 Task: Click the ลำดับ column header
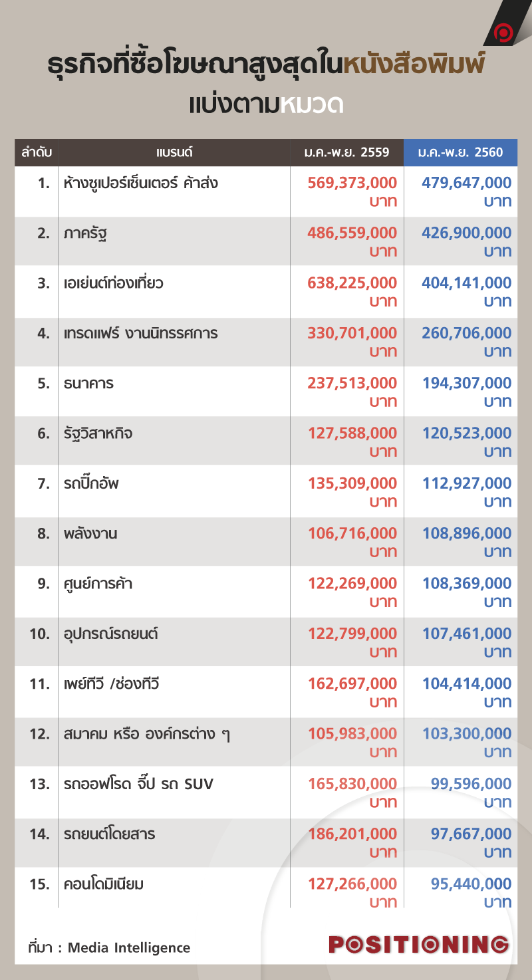(x=37, y=153)
